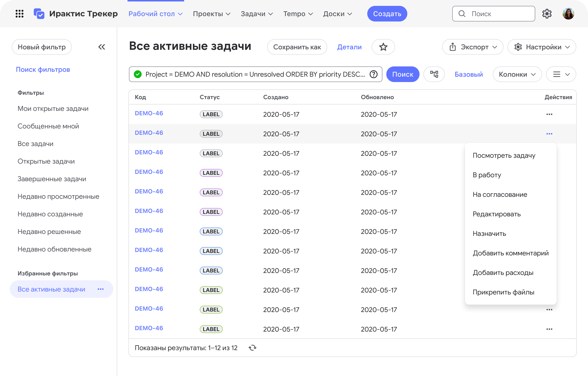Screen dimensions: 588x376
Task: Open DEMO-46 link in the first row
Action: point(149,113)
